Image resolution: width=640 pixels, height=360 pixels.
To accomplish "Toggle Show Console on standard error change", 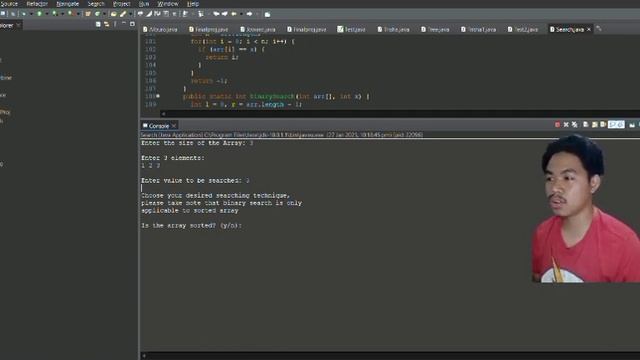I will point(620,124).
